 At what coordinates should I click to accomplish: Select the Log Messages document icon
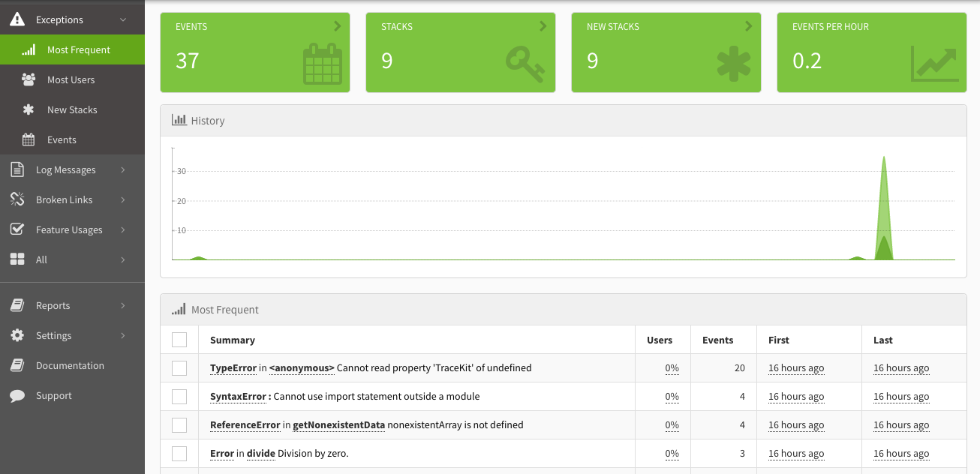[x=17, y=169]
